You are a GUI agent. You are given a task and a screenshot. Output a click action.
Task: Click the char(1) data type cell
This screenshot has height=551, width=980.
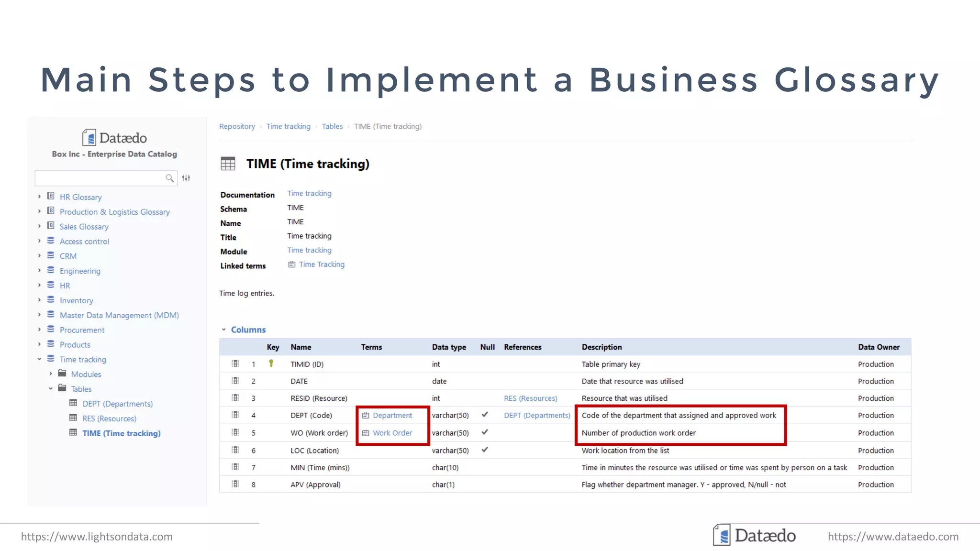click(x=443, y=485)
